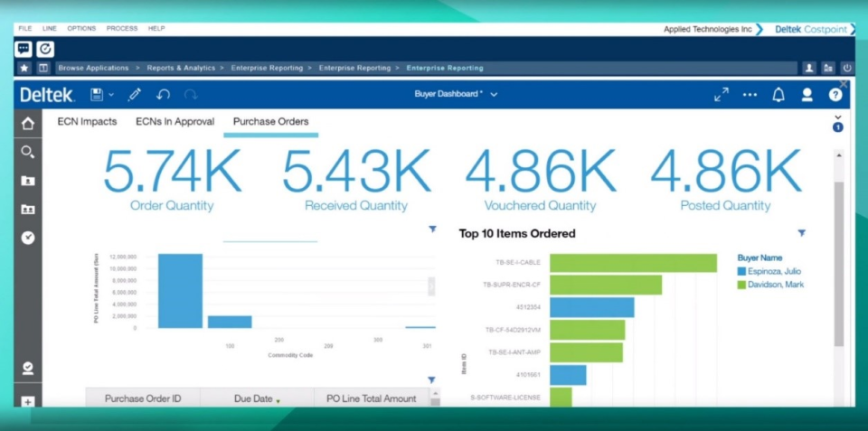Click the 5.74K Order Quantity value
The image size is (868, 431).
click(x=172, y=171)
